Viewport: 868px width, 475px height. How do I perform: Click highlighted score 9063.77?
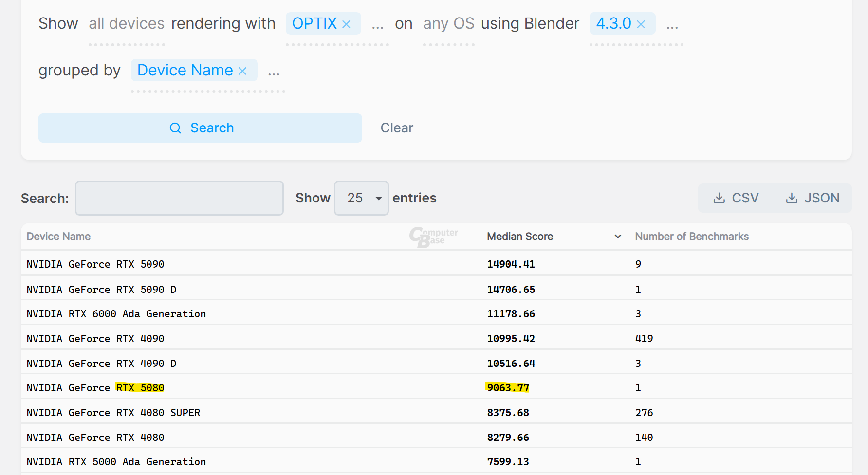(x=508, y=388)
